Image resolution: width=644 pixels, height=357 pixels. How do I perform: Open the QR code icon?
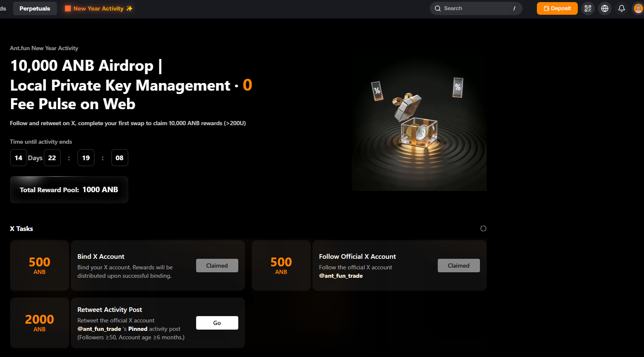pos(588,8)
